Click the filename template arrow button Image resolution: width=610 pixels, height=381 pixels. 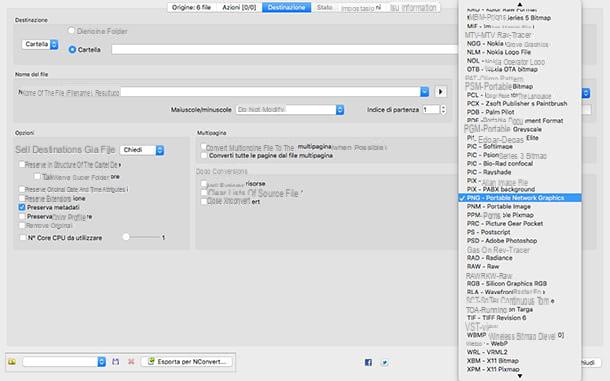click(440, 92)
